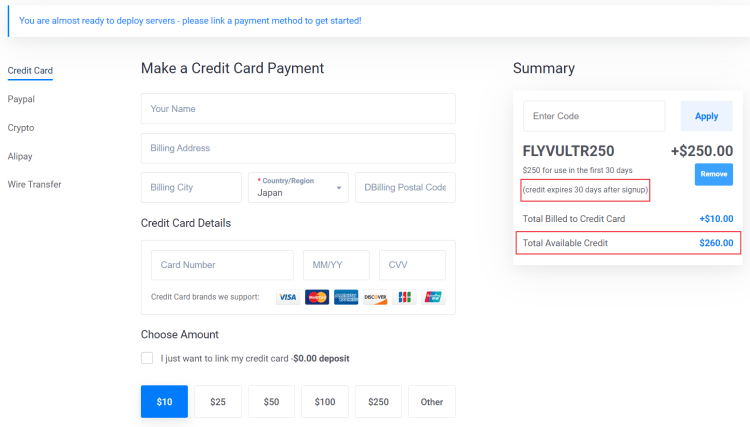Click the Visa card brand icon
Screen dimensions: 750x427
click(x=288, y=297)
